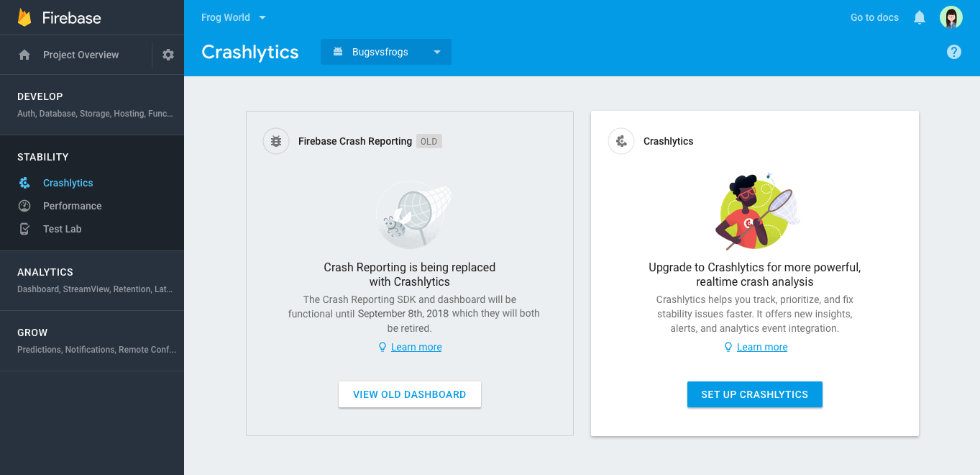This screenshot has width=980, height=475.
Task: Select Test Lab in the sidebar
Action: tap(62, 229)
